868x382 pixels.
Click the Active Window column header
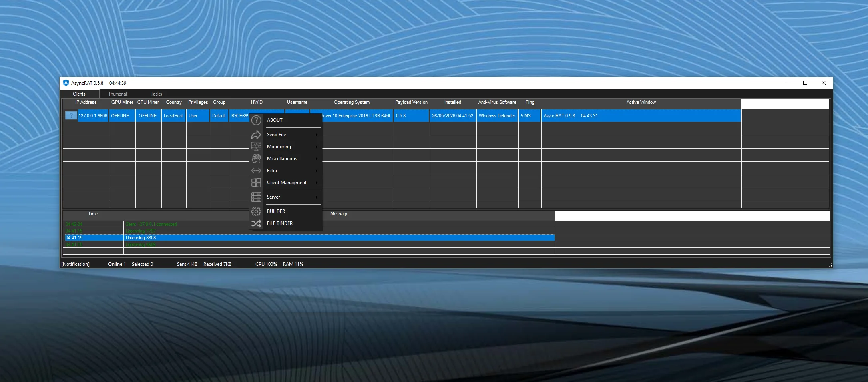(641, 102)
